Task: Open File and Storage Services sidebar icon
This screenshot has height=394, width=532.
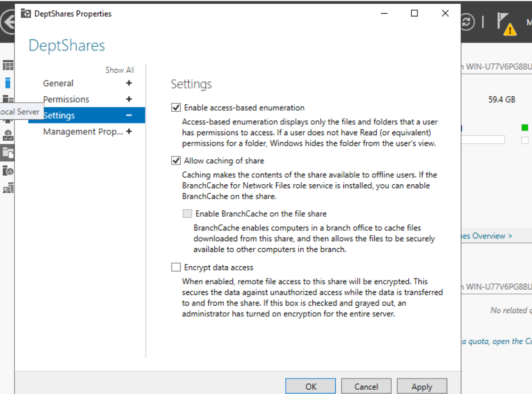Action: coord(8,153)
